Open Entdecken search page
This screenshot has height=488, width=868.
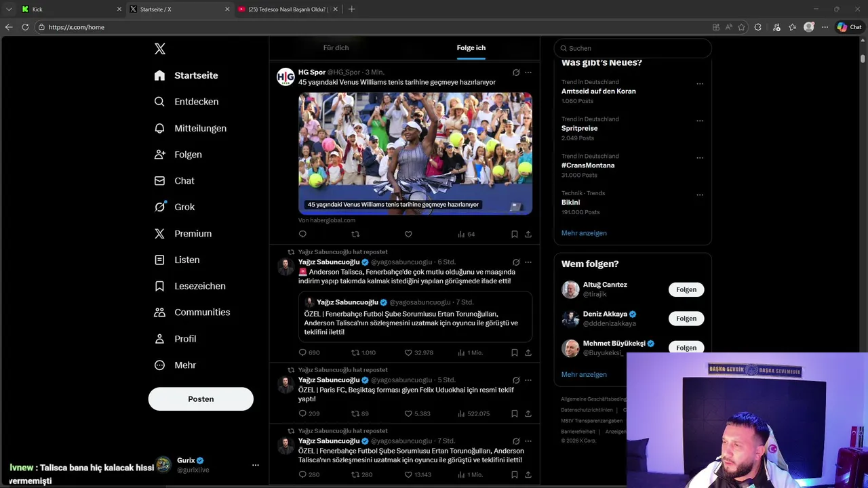pos(186,102)
